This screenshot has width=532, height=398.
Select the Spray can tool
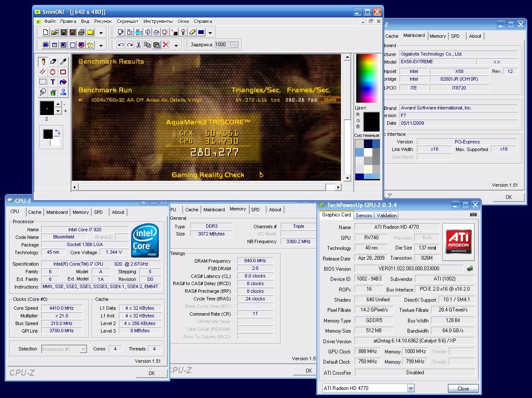[x=53, y=92]
